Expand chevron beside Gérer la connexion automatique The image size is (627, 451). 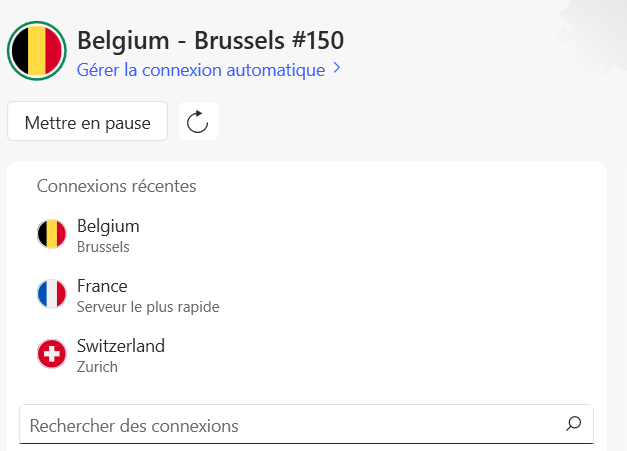(337, 69)
